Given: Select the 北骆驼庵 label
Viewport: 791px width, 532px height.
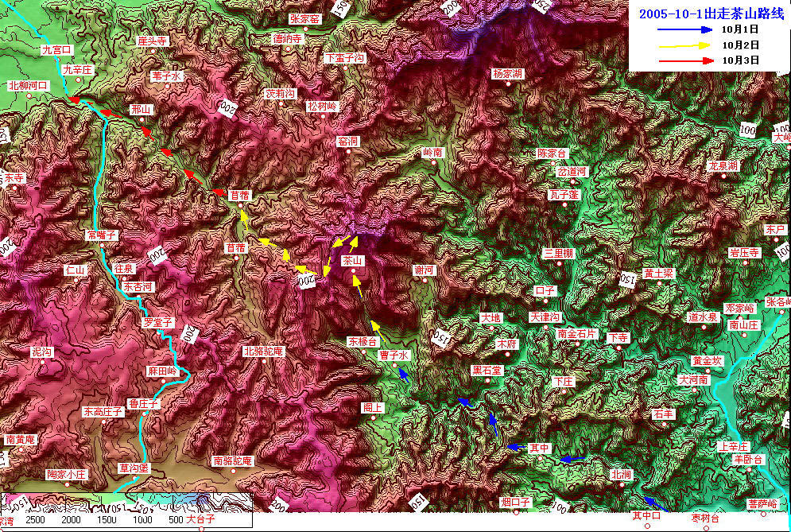Looking at the screenshot, I should click(x=263, y=351).
